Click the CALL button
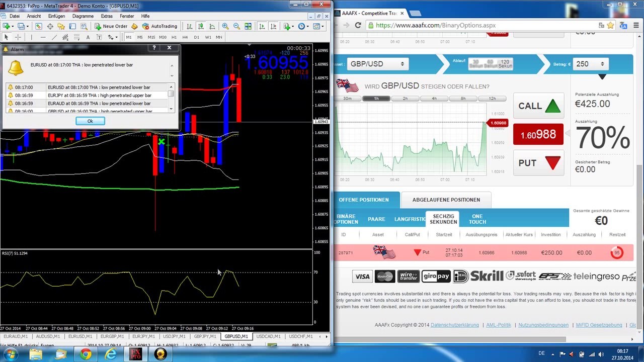Viewport: 644px width, 362px height. coord(538,106)
